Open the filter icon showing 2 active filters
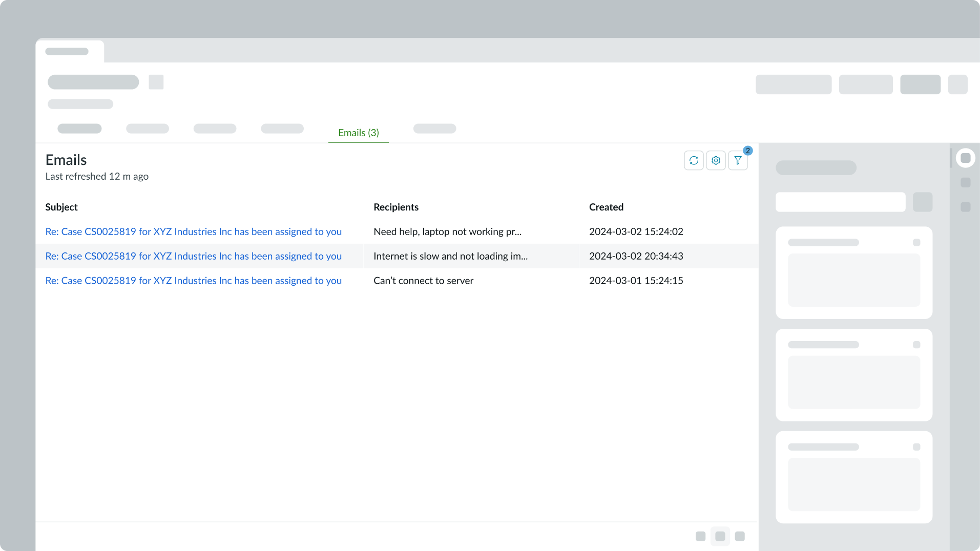The height and width of the screenshot is (551, 980). [x=738, y=160]
